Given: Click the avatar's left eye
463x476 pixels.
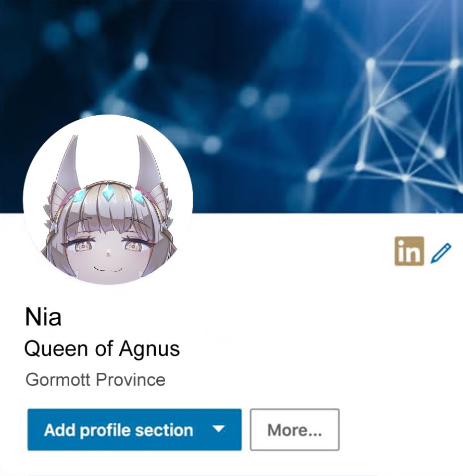Looking at the screenshot, I should [81, 246].
